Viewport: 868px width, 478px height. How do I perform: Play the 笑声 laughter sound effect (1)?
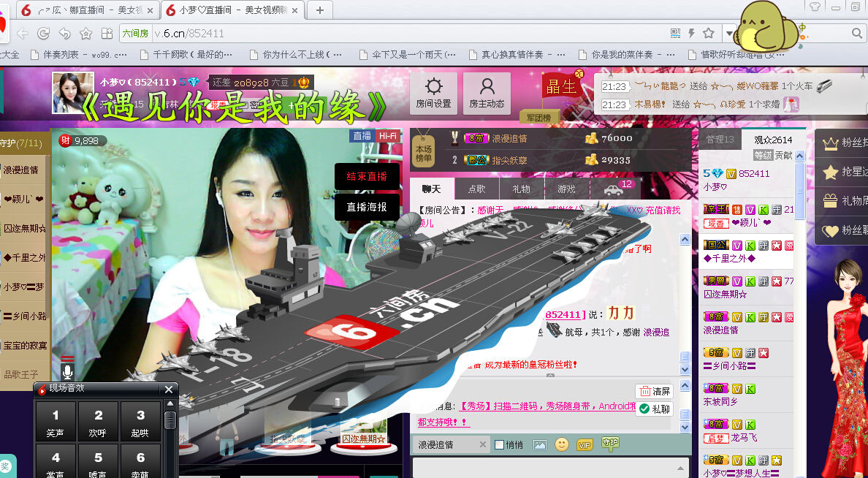click(x=56, y=422)
